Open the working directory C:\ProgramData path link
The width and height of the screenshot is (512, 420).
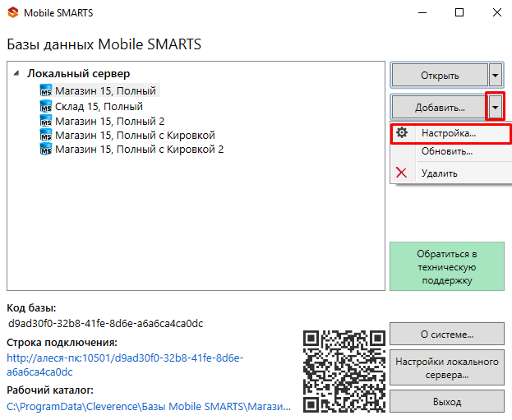click(x=149, y=406)
